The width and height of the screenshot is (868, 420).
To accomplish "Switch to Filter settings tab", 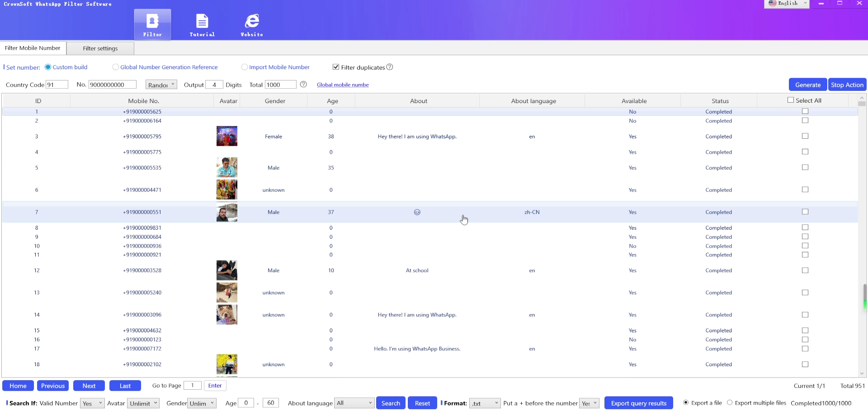I will point(100,48).
